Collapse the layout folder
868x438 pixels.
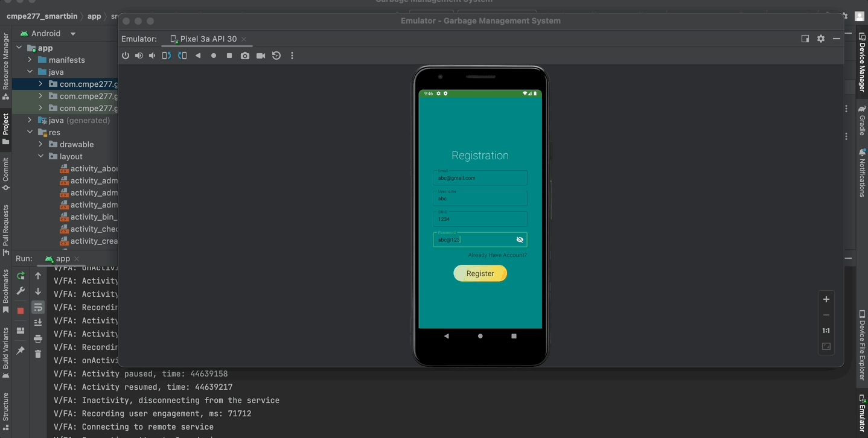tap(40, 156)
